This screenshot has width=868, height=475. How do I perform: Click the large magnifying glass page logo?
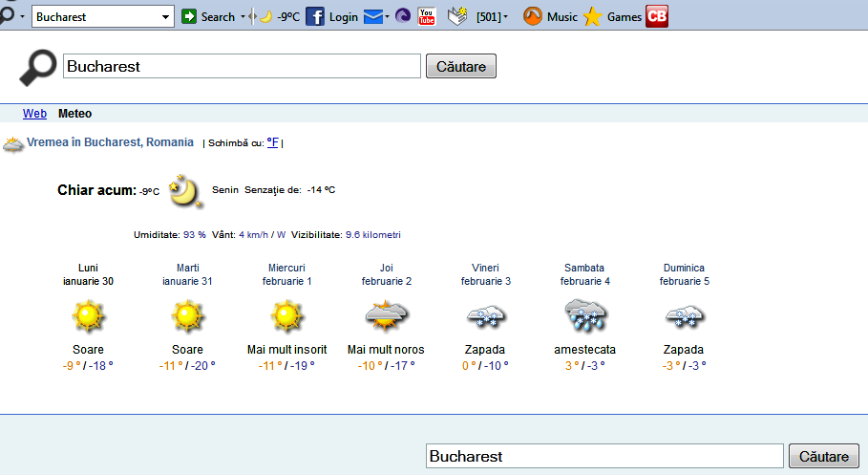38,66
